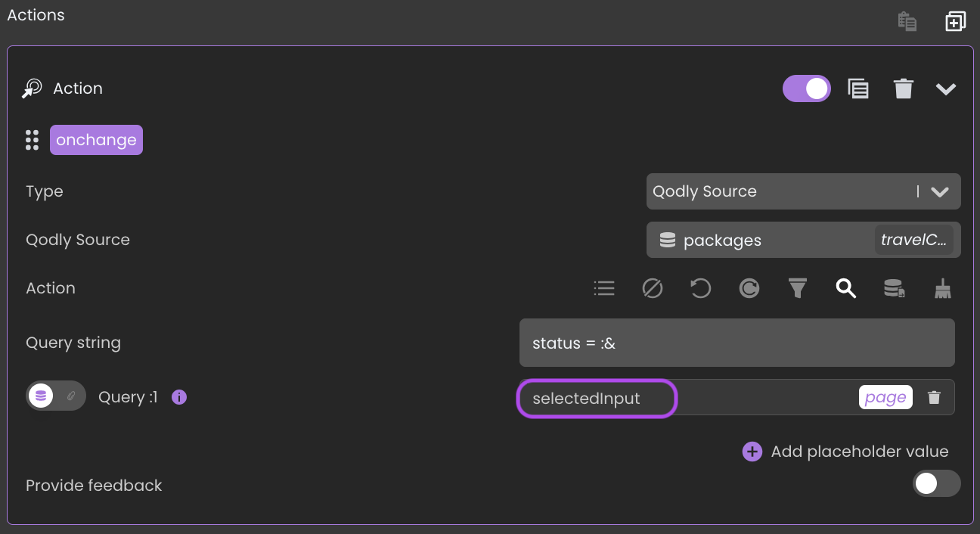Toggle the datasource/hardcoded switch for Query :1
The height and width of the screenshot is (534, 980).
tap(56, 396)
